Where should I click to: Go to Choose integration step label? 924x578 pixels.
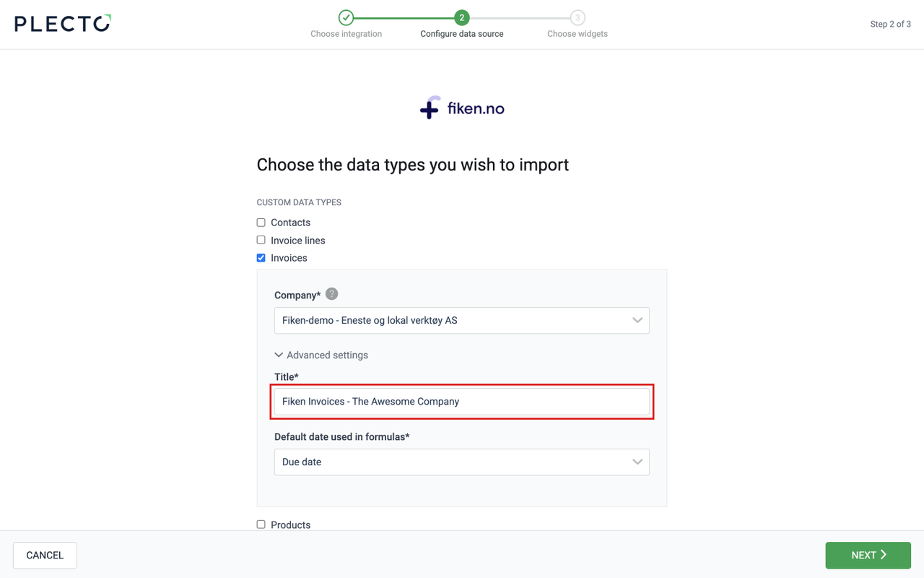point(346,34)
